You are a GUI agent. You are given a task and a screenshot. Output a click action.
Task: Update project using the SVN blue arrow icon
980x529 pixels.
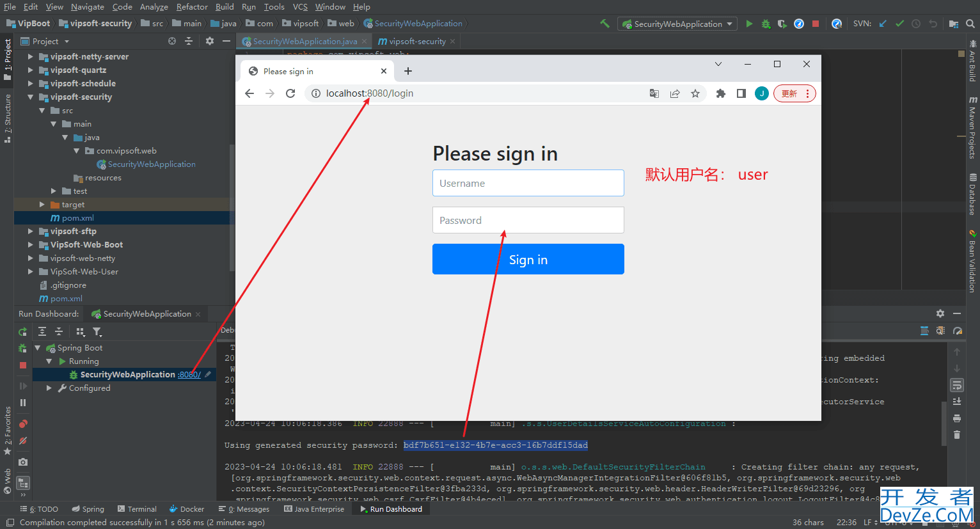click(883, 24)
